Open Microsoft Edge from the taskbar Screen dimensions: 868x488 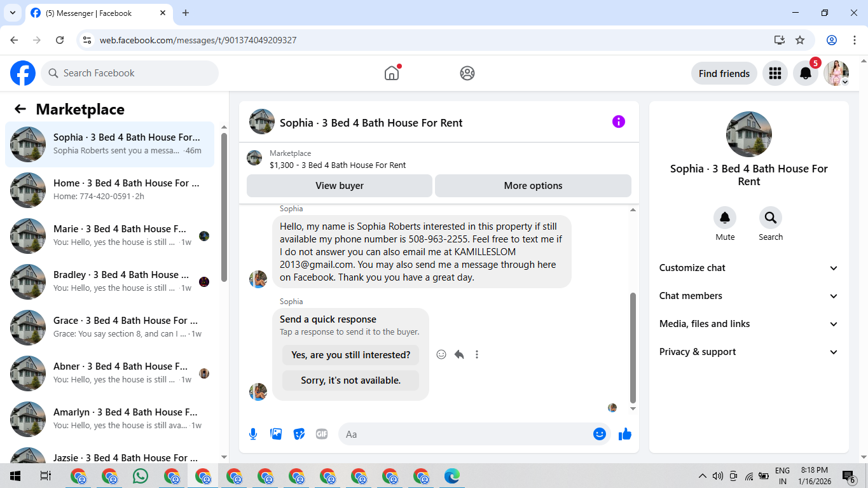[452, 476]
